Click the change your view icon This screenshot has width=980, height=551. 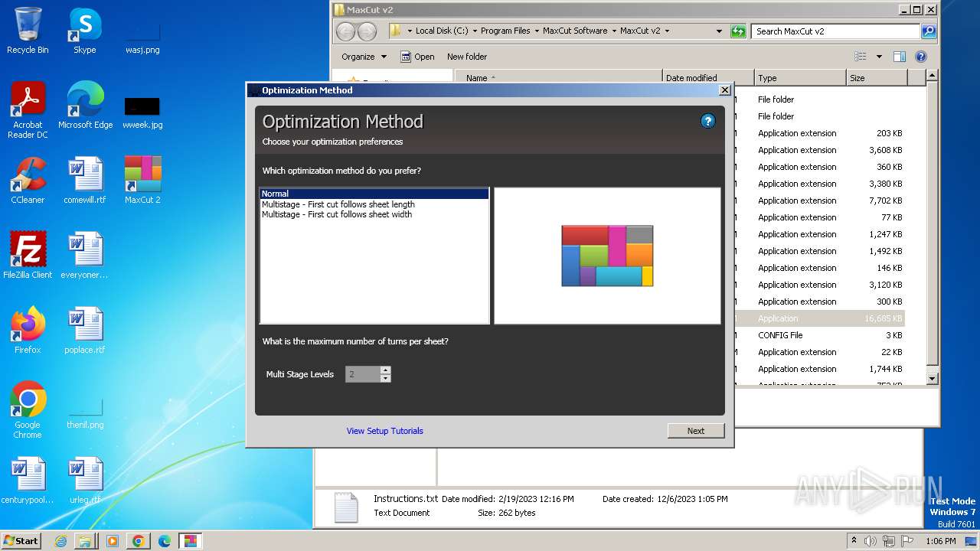[x=861, y=57]
